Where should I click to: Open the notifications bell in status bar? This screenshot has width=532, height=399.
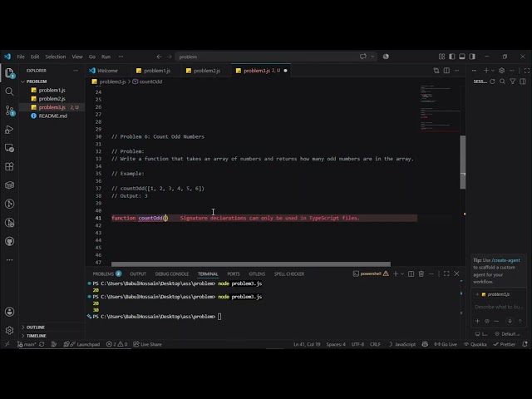[x=525, y=344]
